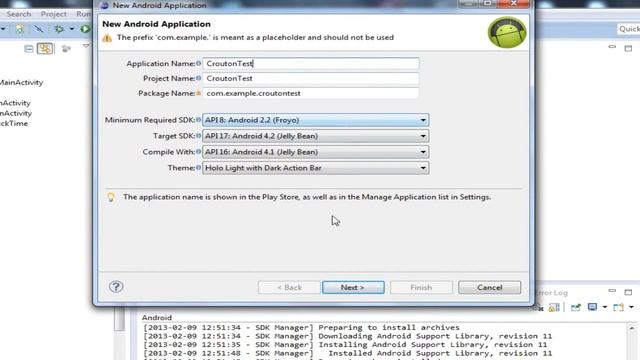Screen dimensions: 640x360
Task: Click the Debug bug icon in the Eclipse toolbar
Action: [x=59, y=29]
